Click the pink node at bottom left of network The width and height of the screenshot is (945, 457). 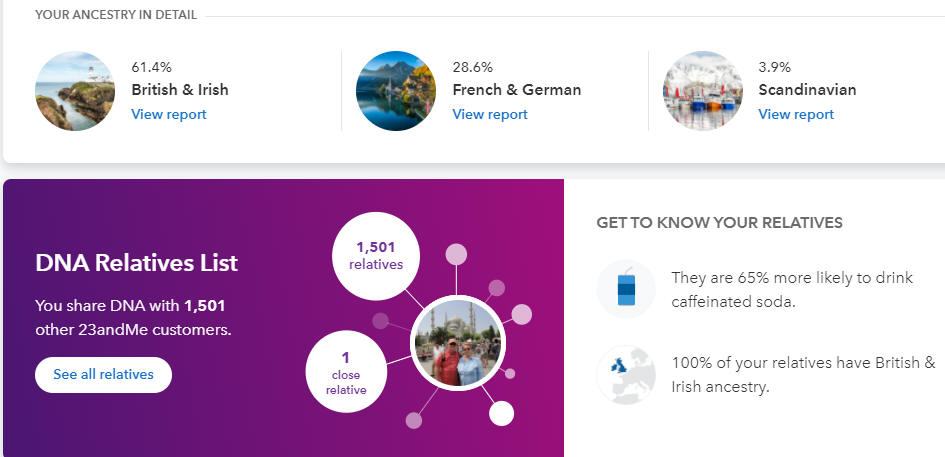(x=413, y=420)
